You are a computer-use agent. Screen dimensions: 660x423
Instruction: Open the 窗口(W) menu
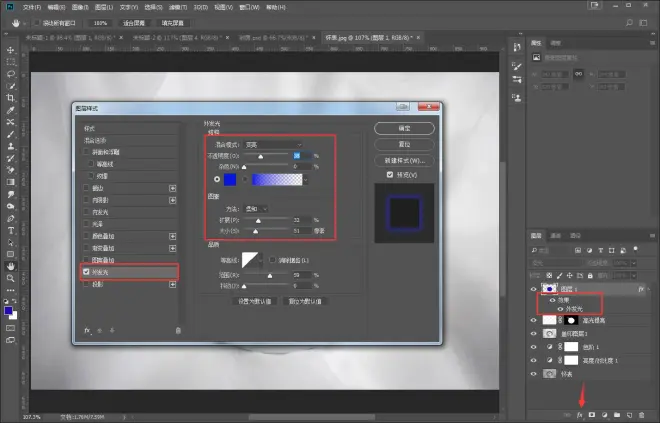249,7
